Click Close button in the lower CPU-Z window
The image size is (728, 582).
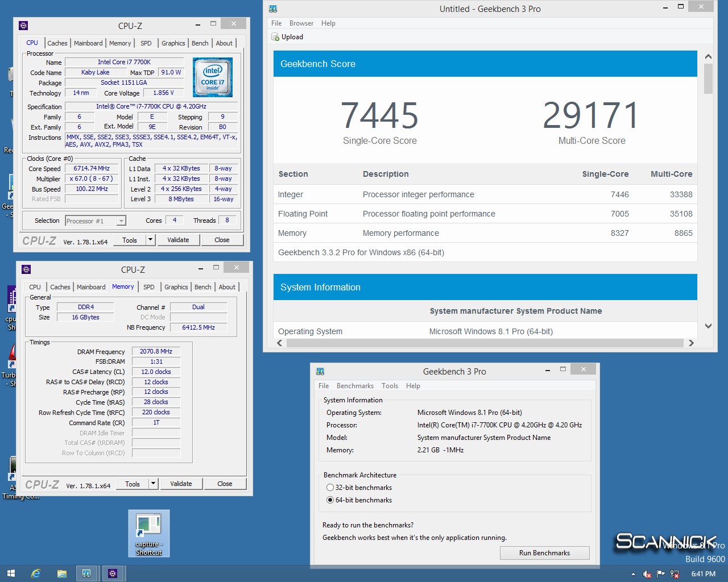click(225, 484)
